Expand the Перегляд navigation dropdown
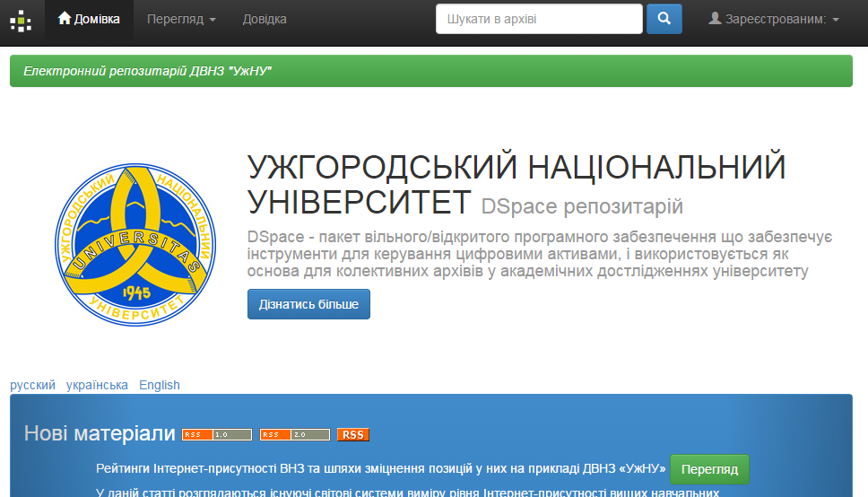Screen dimensions: 868x497 (x=181, y=19)
